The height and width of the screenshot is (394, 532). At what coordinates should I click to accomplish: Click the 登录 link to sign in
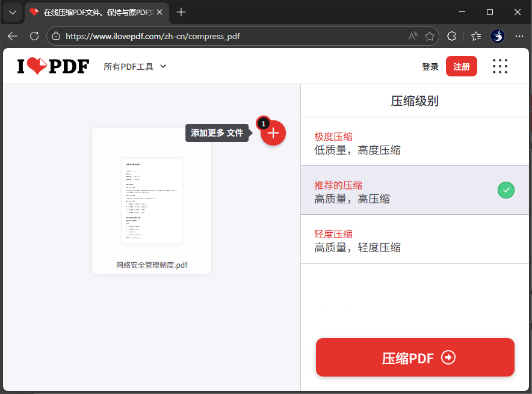click(x=430, y=66)
